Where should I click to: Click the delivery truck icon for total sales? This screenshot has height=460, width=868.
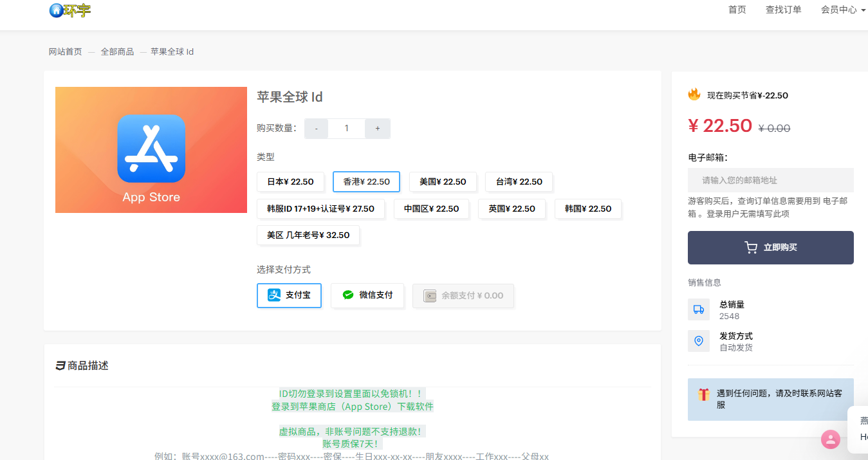click(699, 309)
